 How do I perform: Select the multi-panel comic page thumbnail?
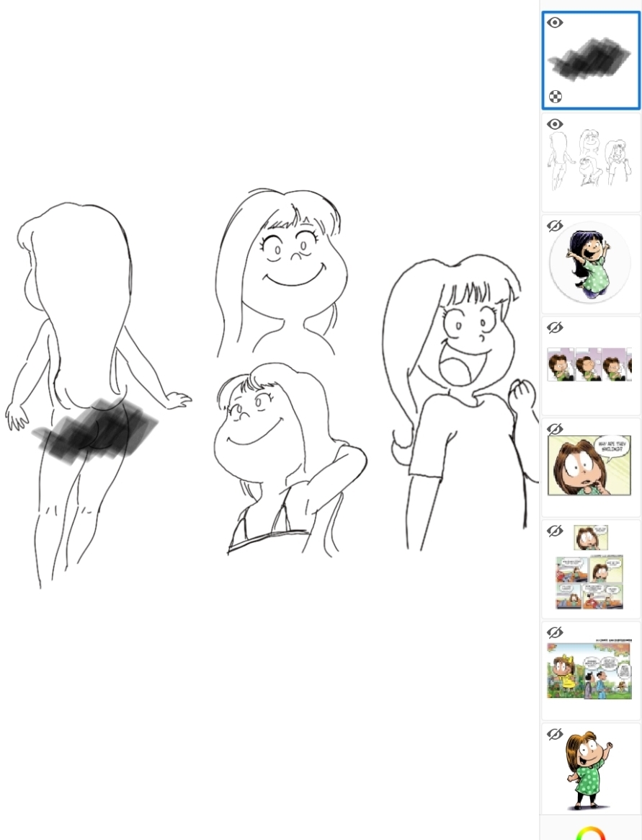589,568
